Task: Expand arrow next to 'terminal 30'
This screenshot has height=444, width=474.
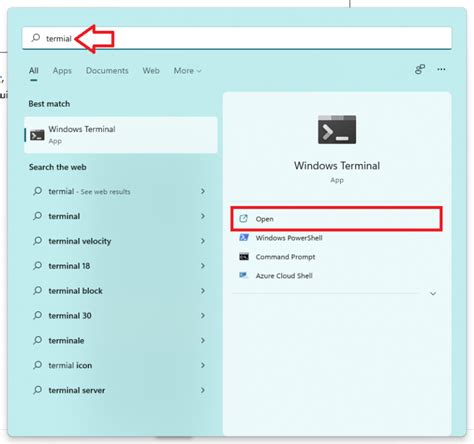Action: pos(203,315)
